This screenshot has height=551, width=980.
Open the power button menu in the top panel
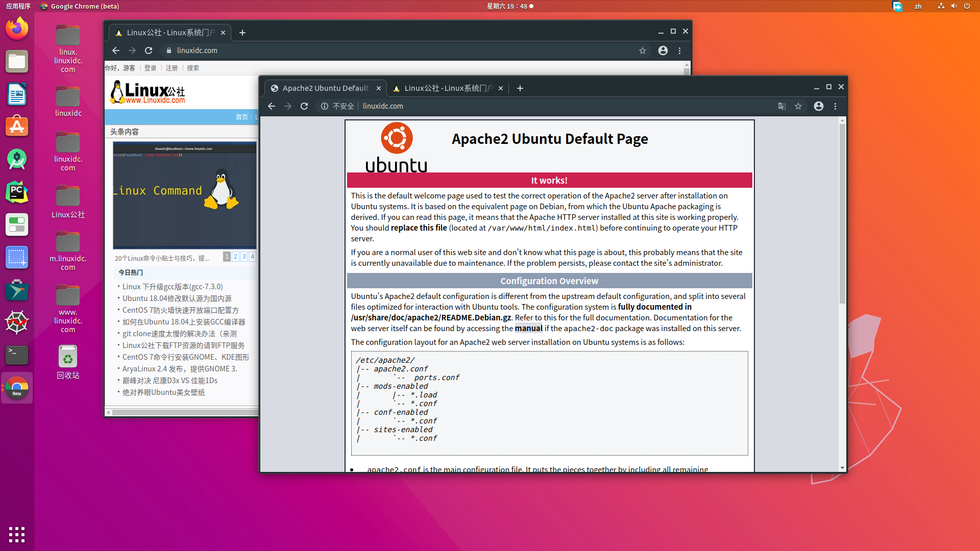[x=967, y=6]
